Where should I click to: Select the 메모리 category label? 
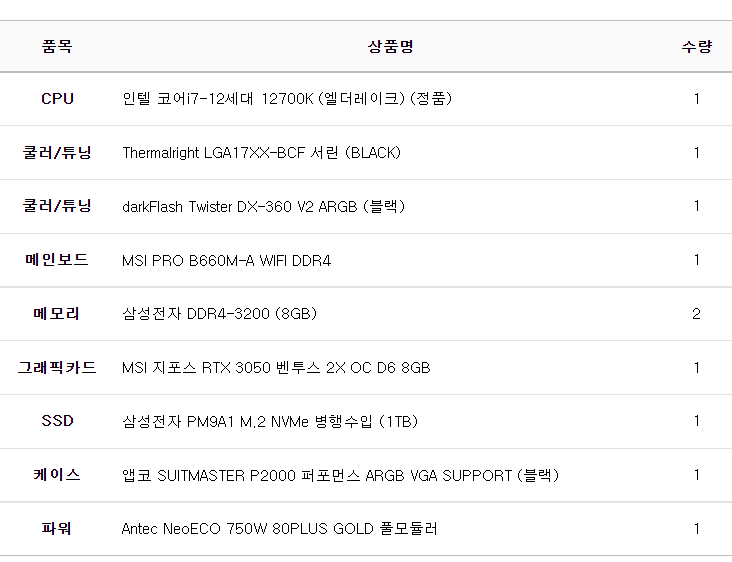(57, 314)
